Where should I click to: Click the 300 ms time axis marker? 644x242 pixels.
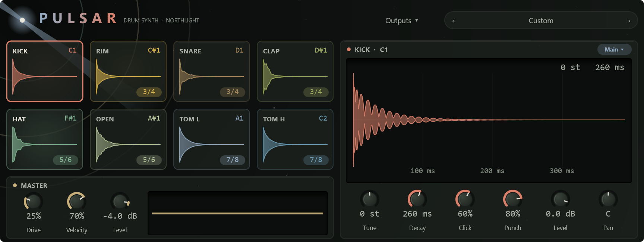click(x=562, y=171)
